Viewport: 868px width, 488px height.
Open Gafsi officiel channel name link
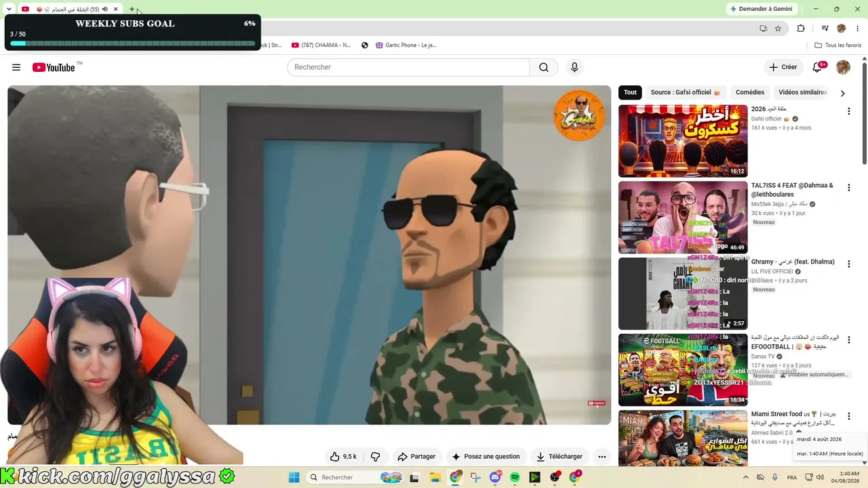(766, 119)
